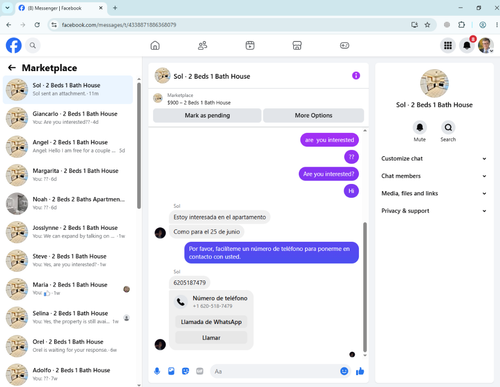Go back using Marketplace back arrow

tap(12, 68)
